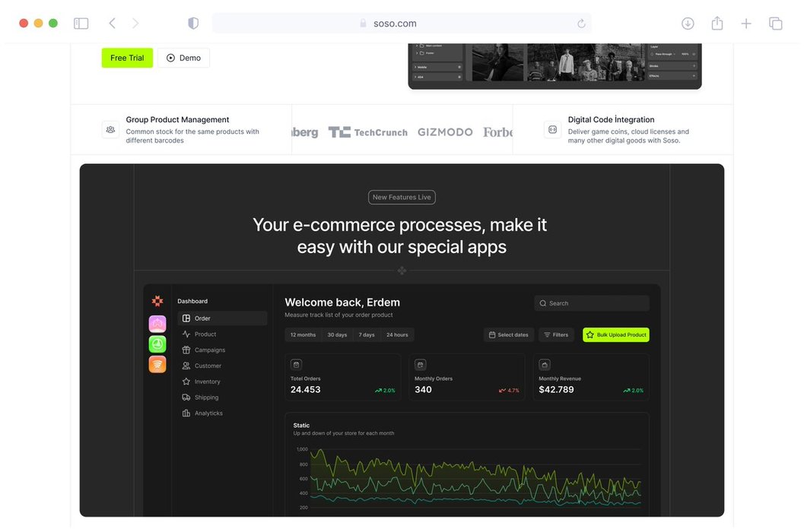Click the Group Product Management people icon

pyautogui.click(x=110, y=130)
